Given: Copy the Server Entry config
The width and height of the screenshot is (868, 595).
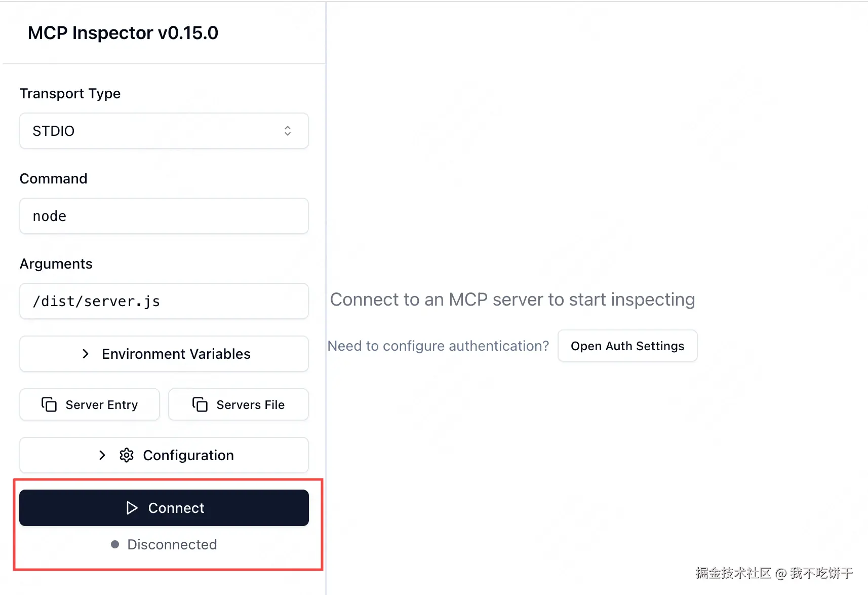Looking at the screenshot, I should (90, 404).
